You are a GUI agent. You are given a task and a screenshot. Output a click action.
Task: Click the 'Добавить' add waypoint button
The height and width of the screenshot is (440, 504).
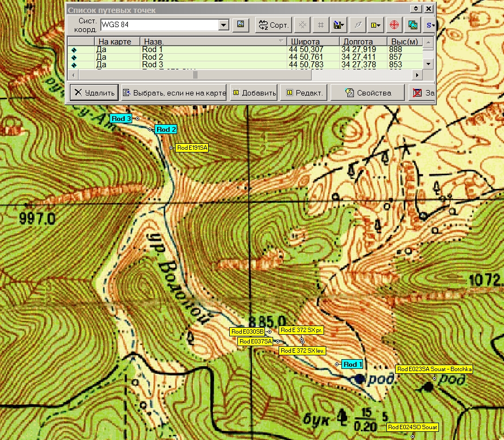click(x=254, y=93)
